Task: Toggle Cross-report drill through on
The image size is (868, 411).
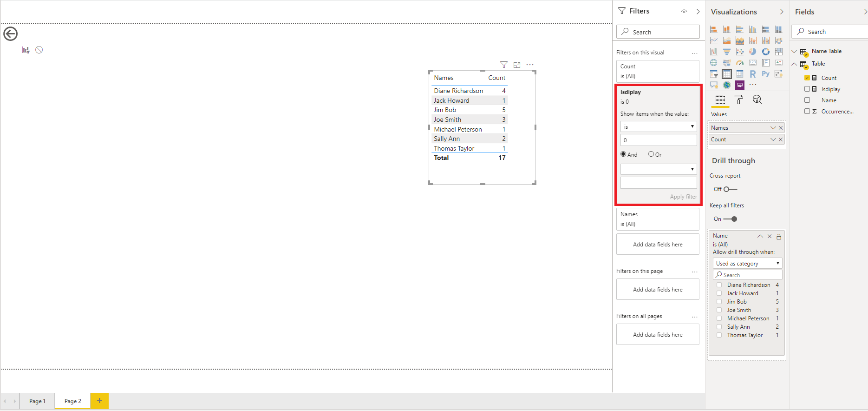Action: [x=730, y=189]
